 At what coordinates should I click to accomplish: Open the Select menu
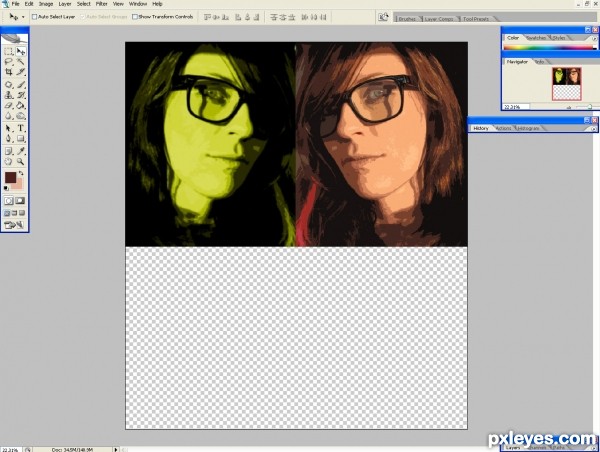pos(83,4)
